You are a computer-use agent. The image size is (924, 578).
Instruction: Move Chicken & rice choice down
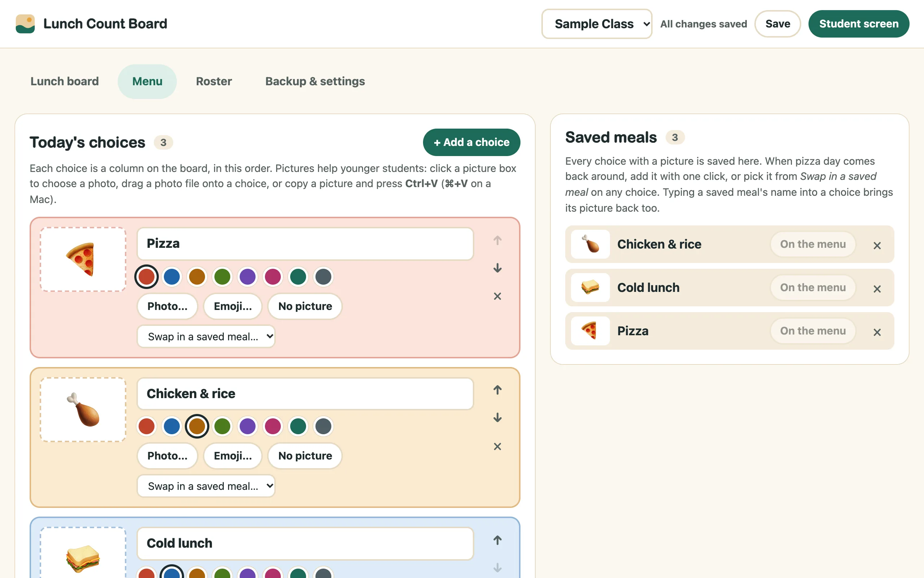tap(497, 418)
